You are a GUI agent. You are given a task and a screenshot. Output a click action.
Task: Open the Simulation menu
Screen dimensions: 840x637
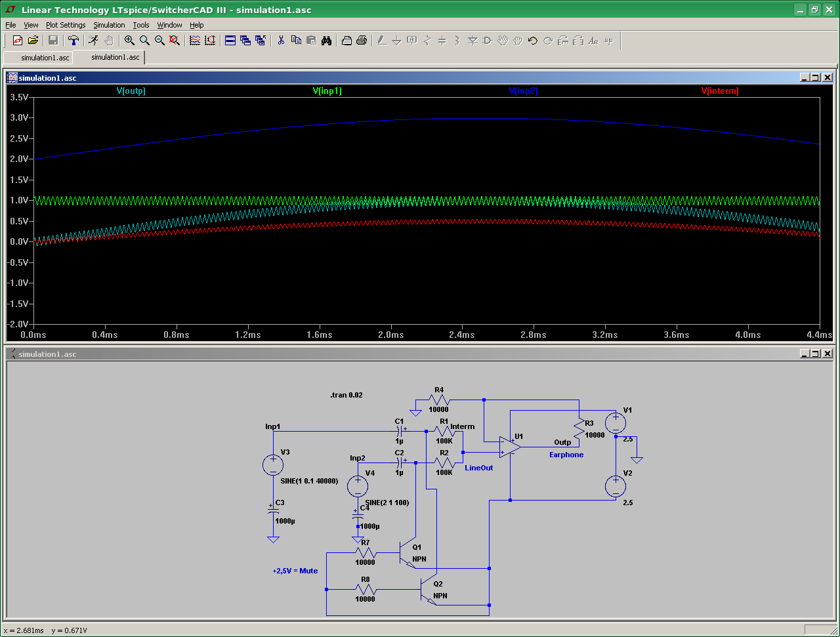tap(109, 25)
